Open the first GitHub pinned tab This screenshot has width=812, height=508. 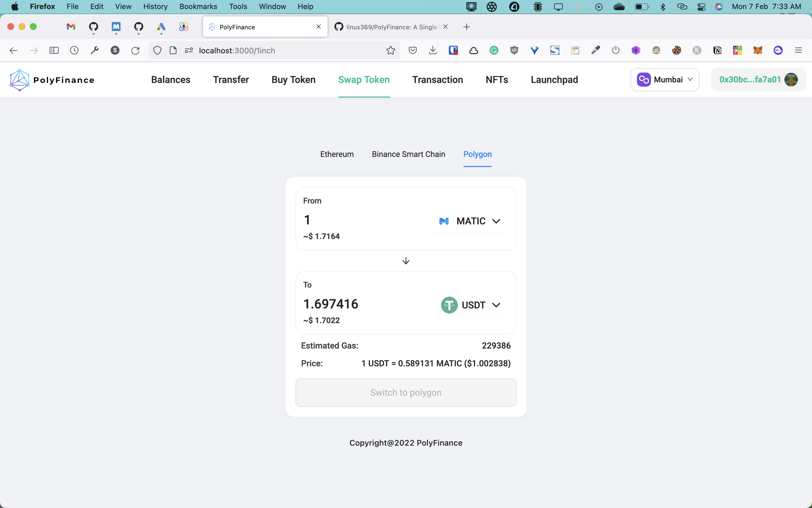click(x=93, y=27)
